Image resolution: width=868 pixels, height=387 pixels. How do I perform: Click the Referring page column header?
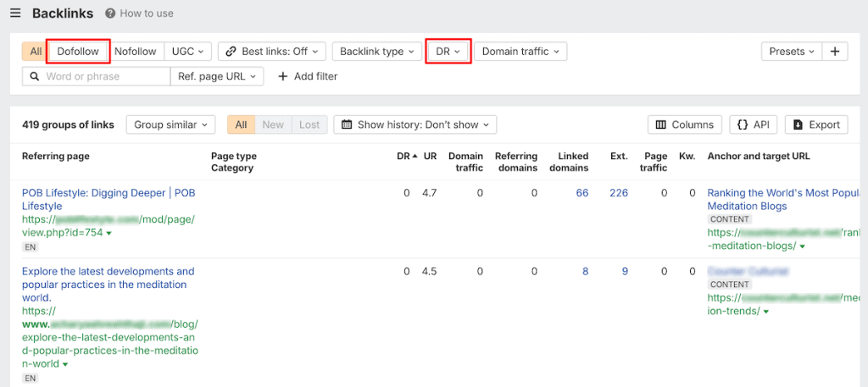(55, 157)
